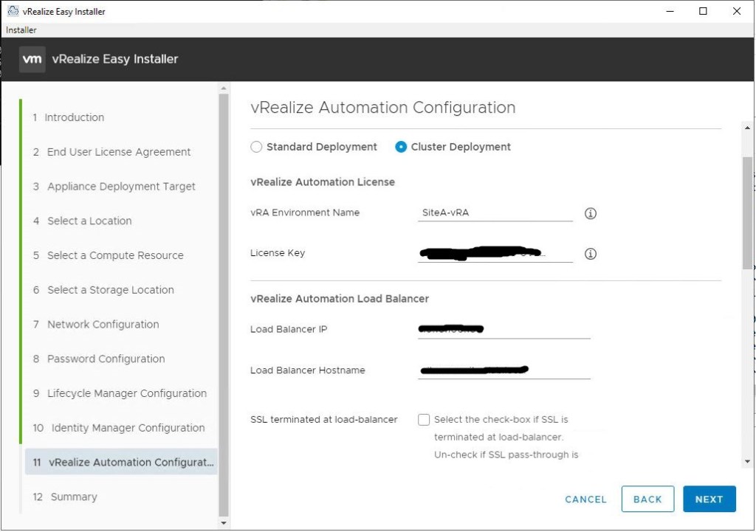
Task: Click the sidebar scroll down arrow
Action: 224,523
